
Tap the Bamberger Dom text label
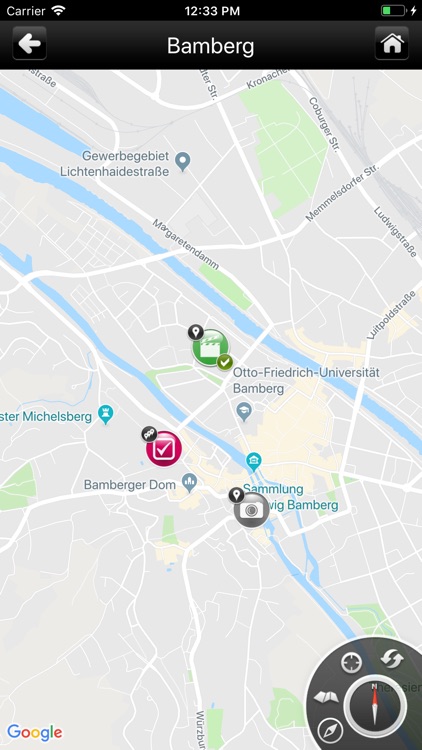pos(127,485)
